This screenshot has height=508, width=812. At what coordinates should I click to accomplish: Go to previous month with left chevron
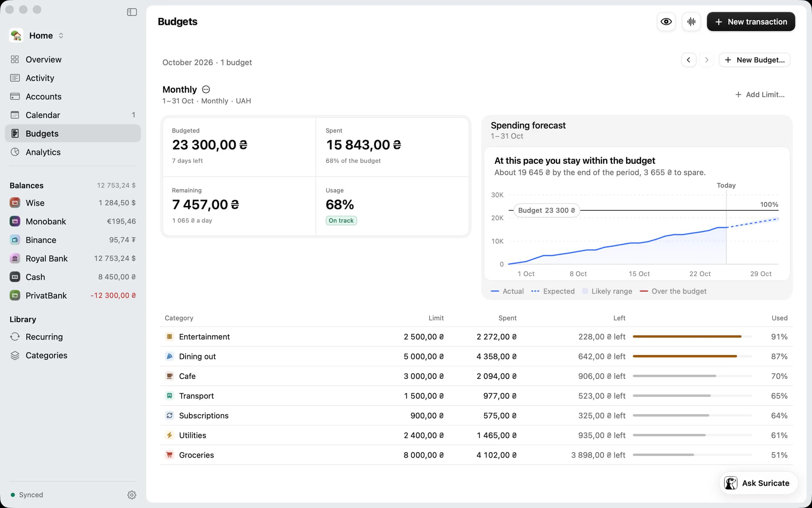(689, 60)
